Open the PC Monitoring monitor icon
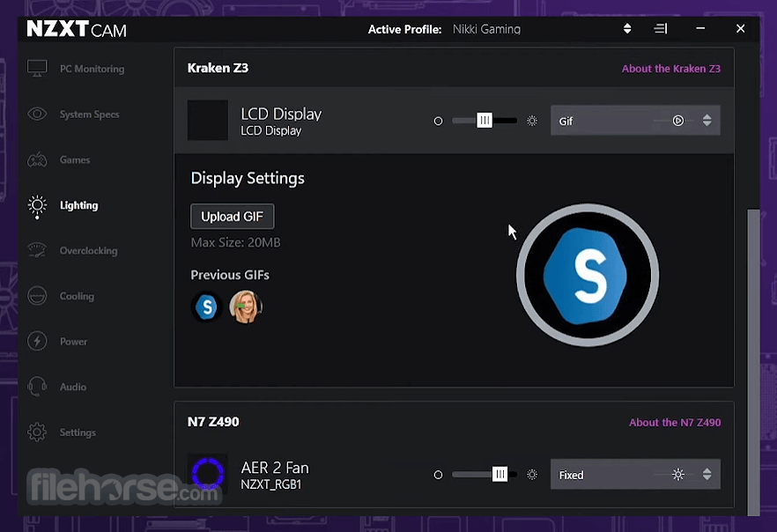Viewport: 777px width, 532px height. pyautogui.click(x=37, y=69)
